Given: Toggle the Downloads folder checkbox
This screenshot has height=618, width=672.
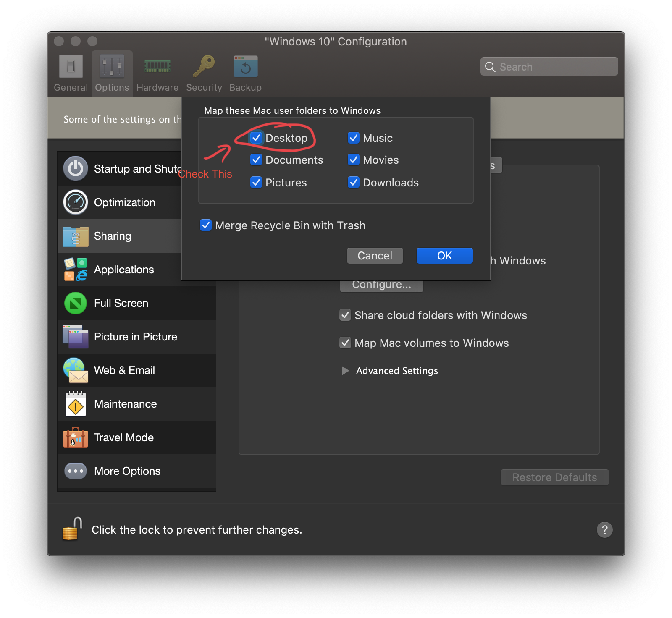Looking at the screenshot, I should tap(354, 182).
